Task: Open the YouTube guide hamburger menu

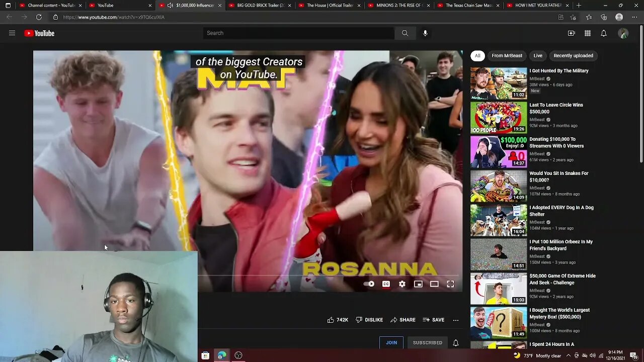Action: pyautogui.click(x=12, y=33)
